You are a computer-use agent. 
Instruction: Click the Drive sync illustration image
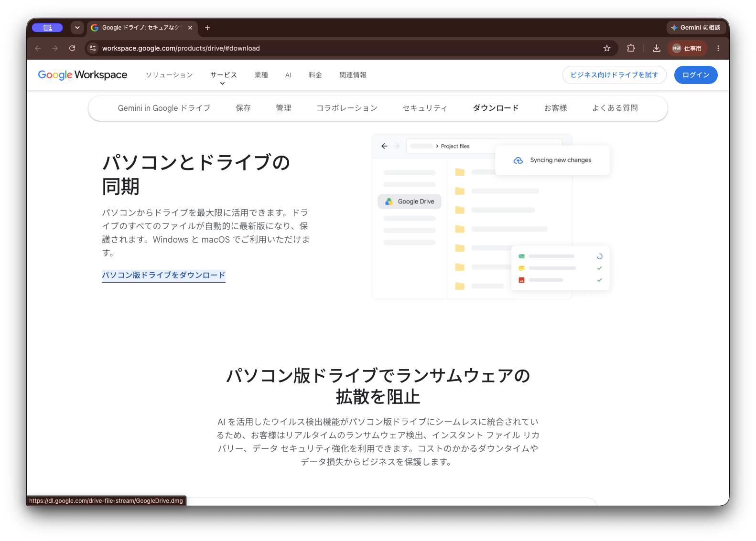pos(491,217)
